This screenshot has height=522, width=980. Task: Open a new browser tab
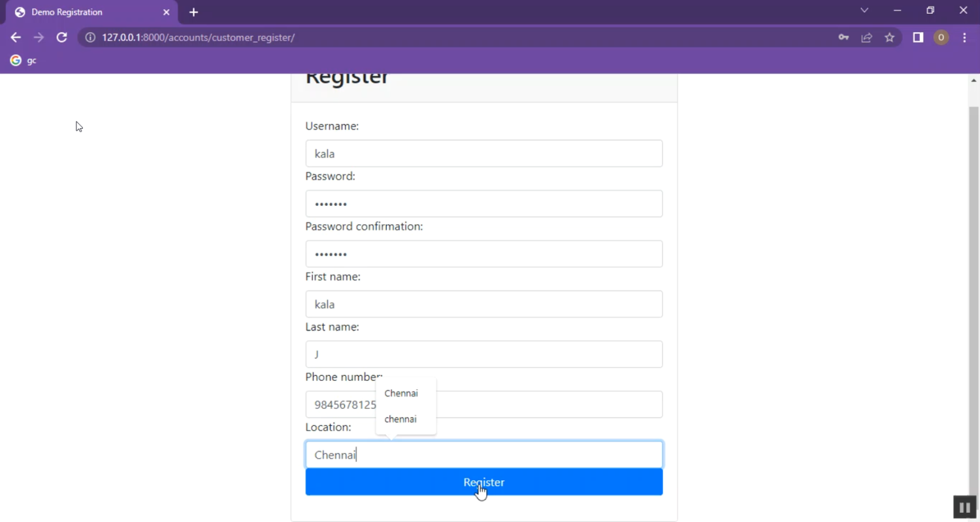[x=193, y=12]
